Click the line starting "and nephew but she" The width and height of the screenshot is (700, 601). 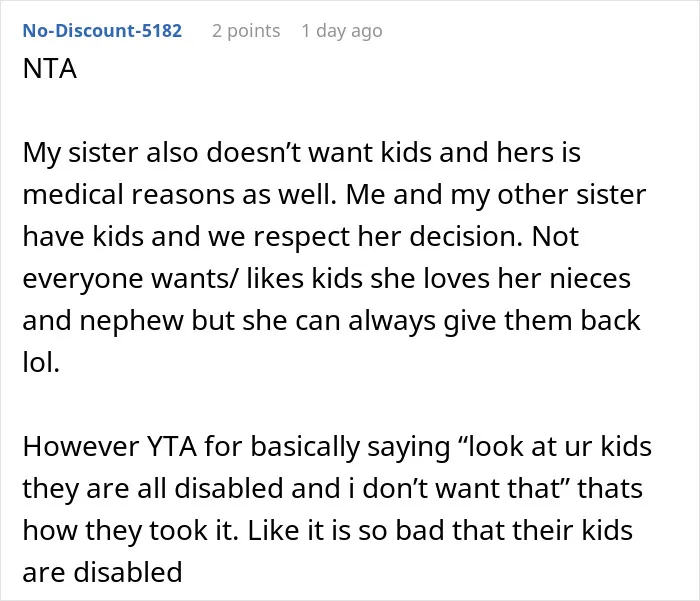pyautogui.click(x=331, y=321)
